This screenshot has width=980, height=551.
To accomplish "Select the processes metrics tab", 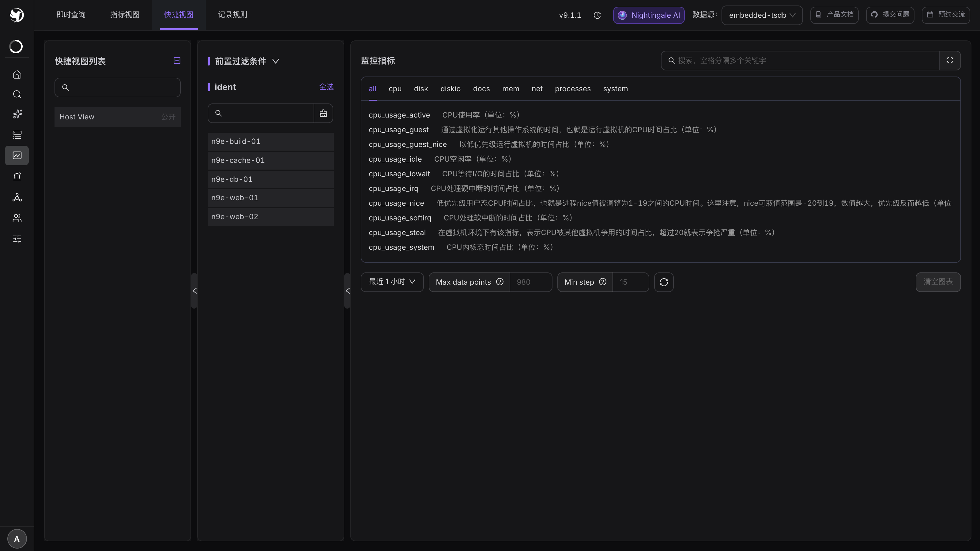I will pos(573,88).
